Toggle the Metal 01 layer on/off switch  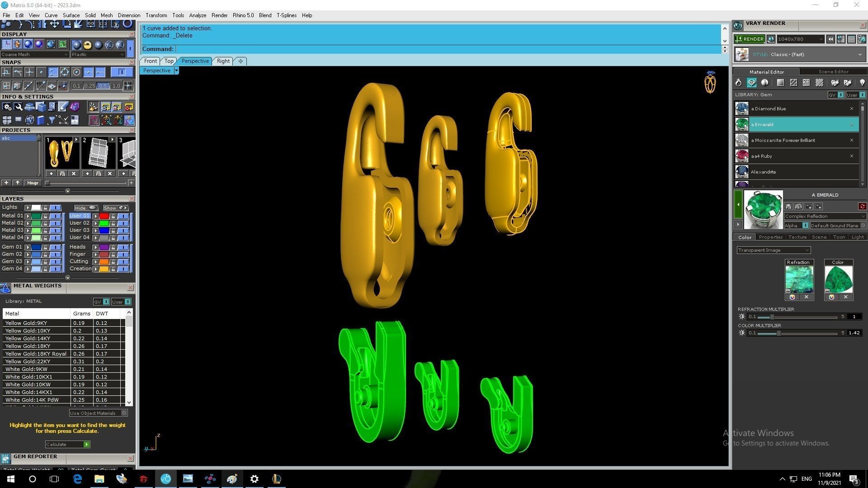pos(55,216)
